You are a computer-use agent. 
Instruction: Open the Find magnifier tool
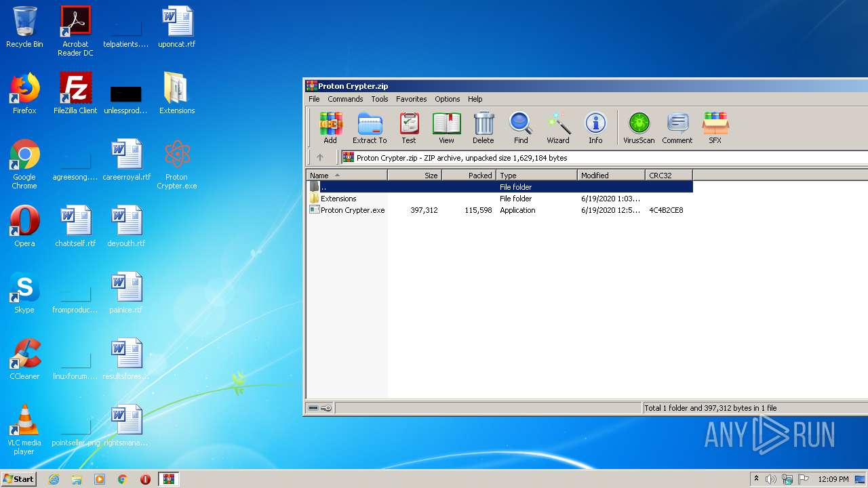click(x=521, y=128)
